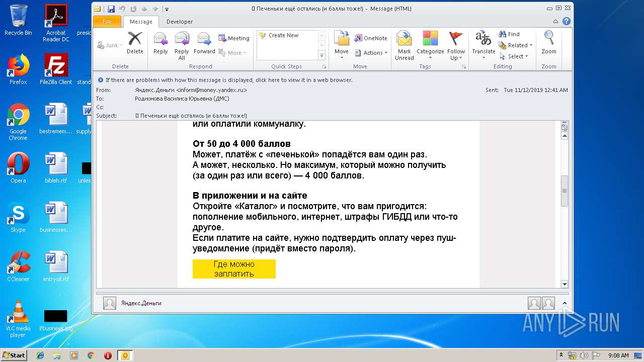Collapse the ribbon with the caret button
Viewport: 644px width, 362px height.
555,22
